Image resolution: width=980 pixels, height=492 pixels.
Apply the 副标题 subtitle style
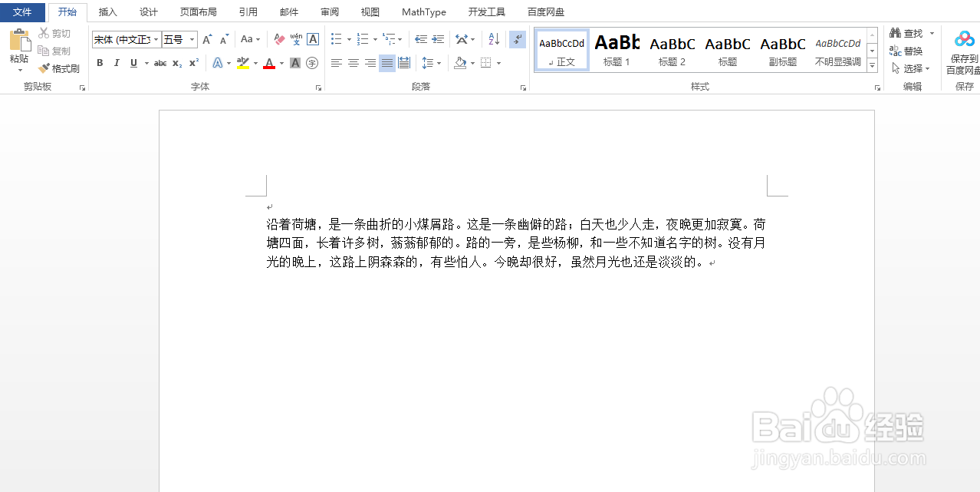(783, 51)
